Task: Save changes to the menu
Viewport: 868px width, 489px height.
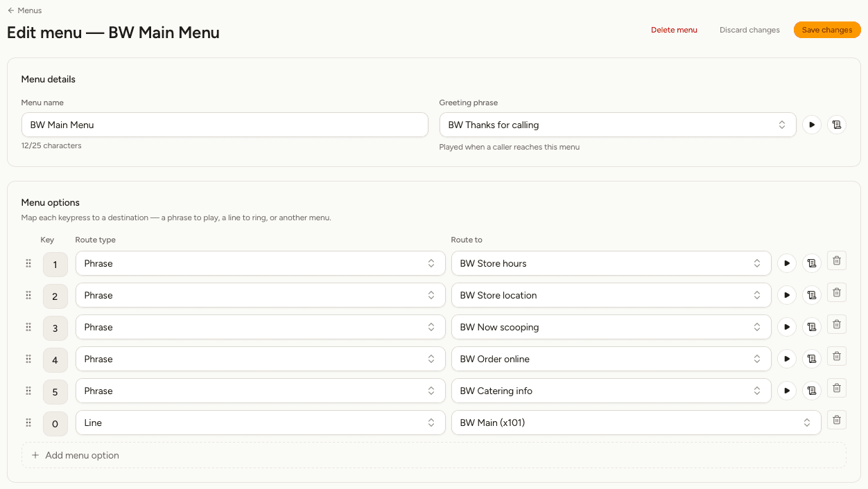Action: (827, 30)
